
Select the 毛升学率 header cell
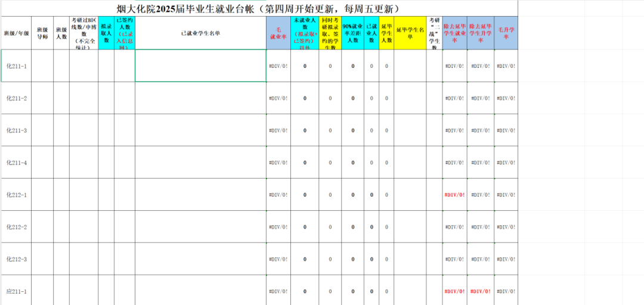[x=506, y=33]
